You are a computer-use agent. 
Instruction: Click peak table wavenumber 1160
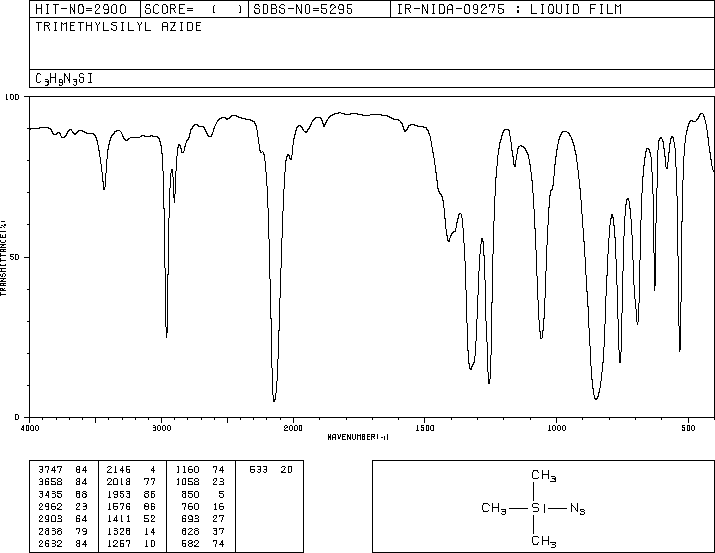(187, 470)
